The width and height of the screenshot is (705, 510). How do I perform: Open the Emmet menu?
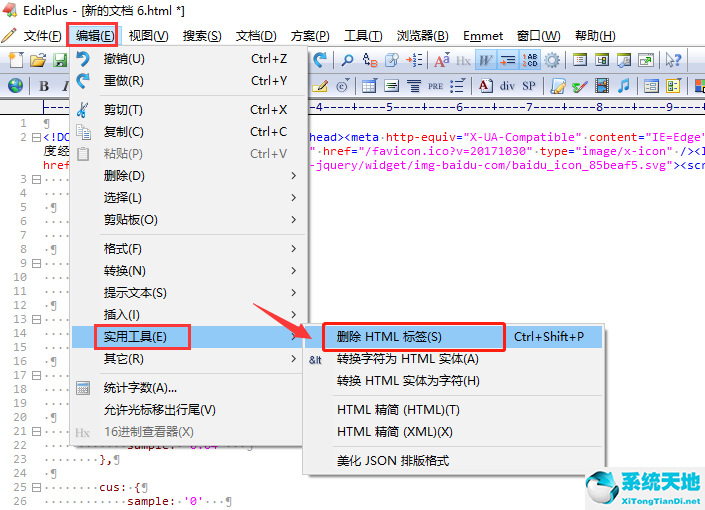point(483,36)
